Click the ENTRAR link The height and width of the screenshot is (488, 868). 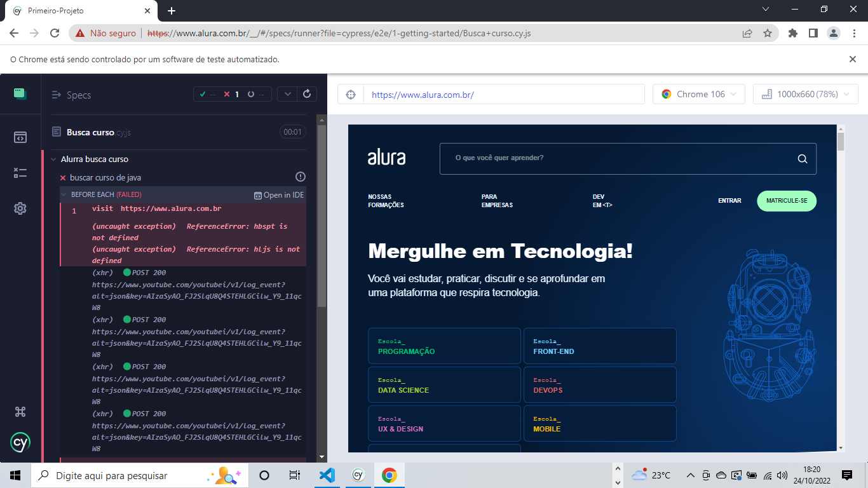(x=729, y=201)
